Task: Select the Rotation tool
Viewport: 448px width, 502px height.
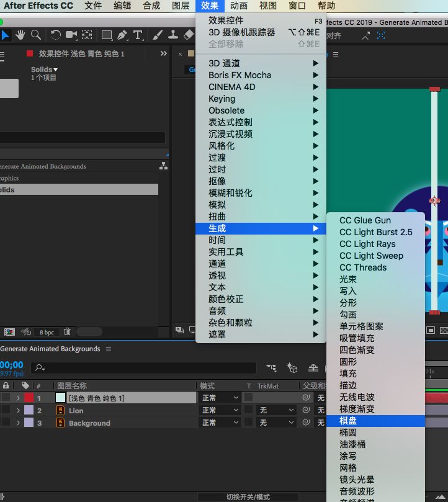Action: coord(56,35)
